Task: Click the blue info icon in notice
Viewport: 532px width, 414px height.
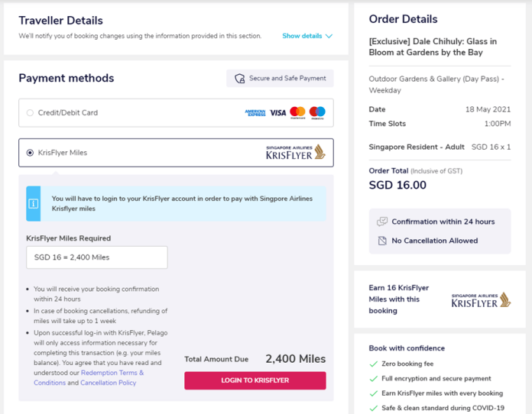Action: tap(34, 203)
